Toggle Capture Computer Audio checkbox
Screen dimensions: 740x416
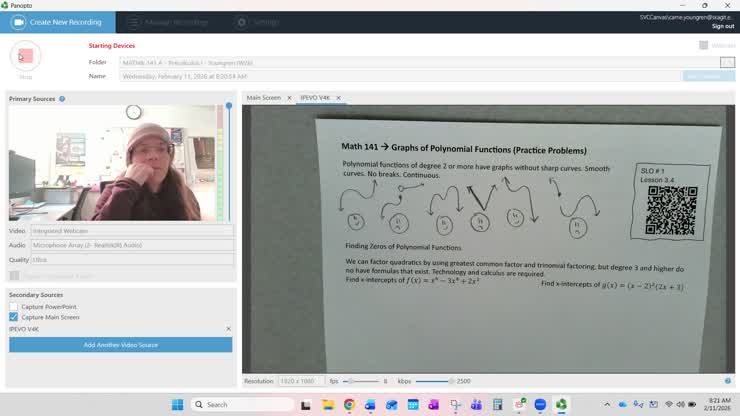click(14, 276)
